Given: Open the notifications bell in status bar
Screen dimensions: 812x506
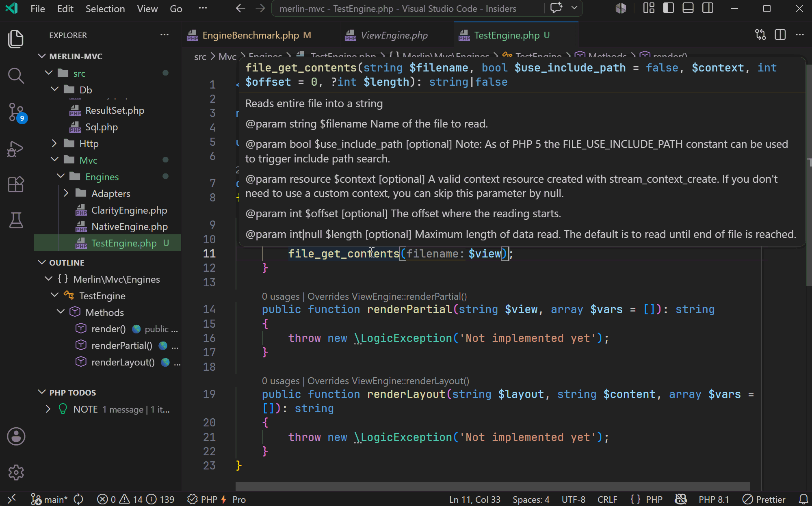Looking at the screenshot, I should (x=803, y=499).
